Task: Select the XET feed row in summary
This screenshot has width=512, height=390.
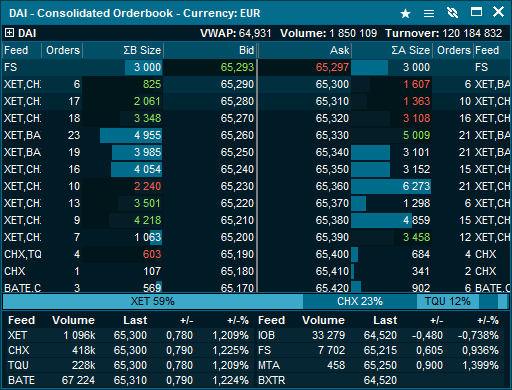Action: coord(129,335)
